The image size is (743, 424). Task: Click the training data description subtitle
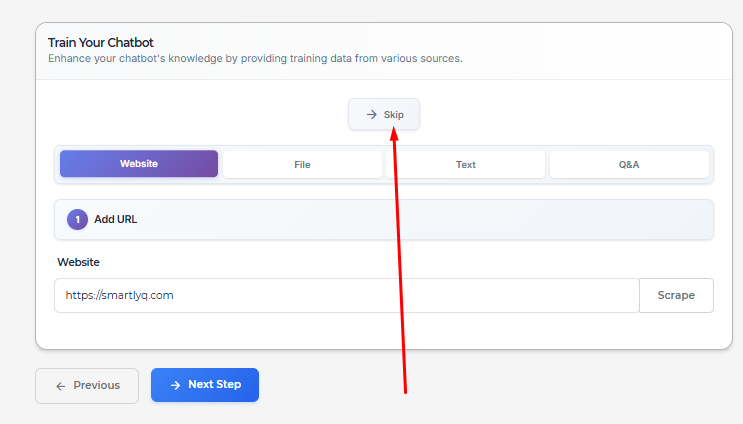tap(255, 58)
